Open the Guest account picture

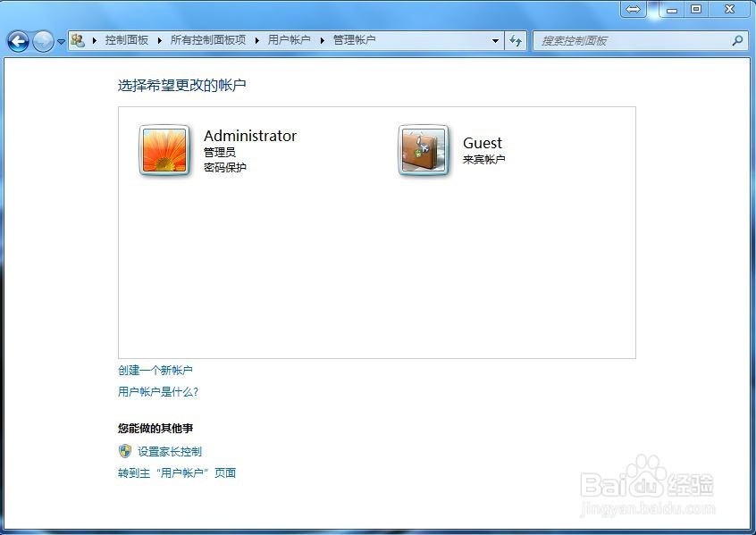[x=422, y=150]
